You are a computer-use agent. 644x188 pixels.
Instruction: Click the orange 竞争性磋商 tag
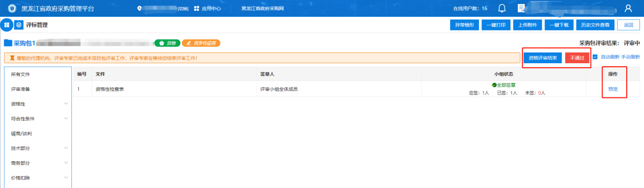[201, 43]
